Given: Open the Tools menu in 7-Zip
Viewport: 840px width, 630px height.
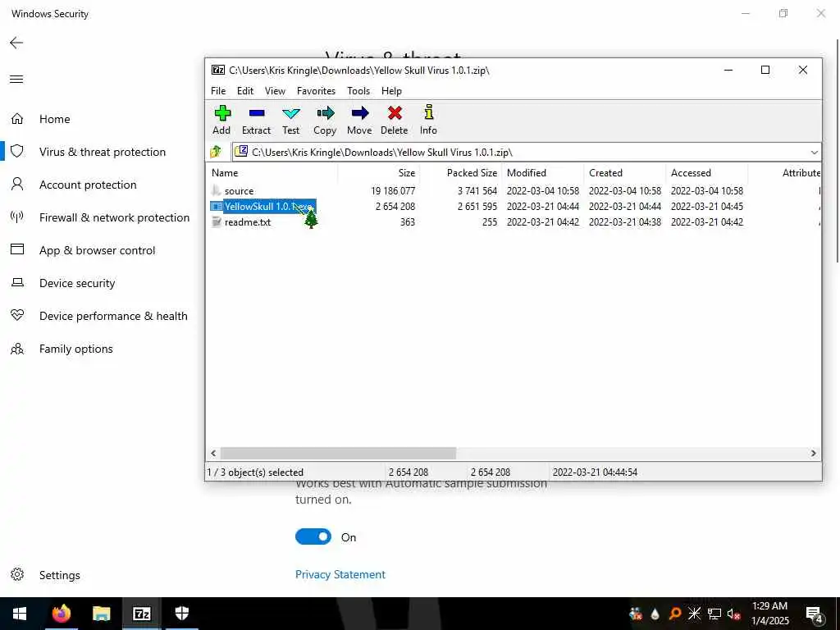Looking at the screenshot, I should click(x=358, y=91).
